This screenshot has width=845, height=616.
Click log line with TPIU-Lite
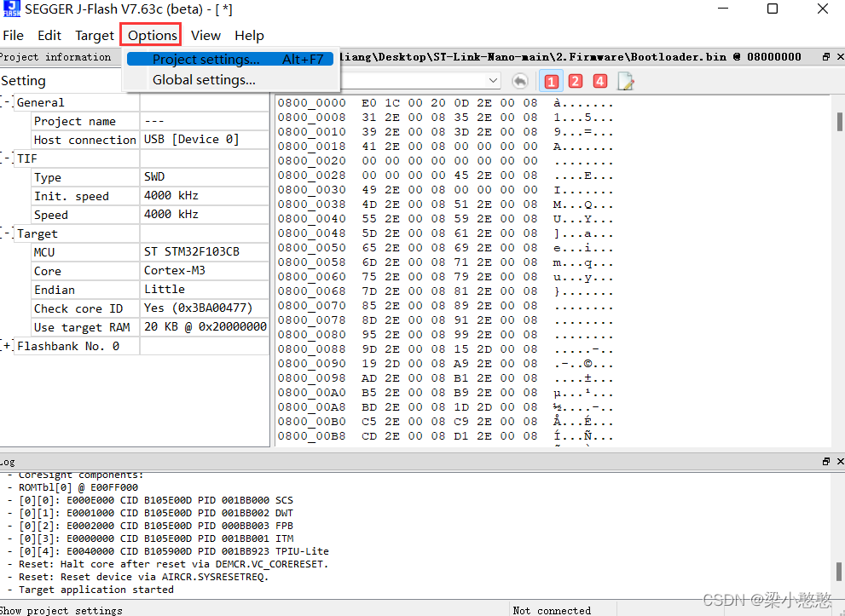coord(174,551)
